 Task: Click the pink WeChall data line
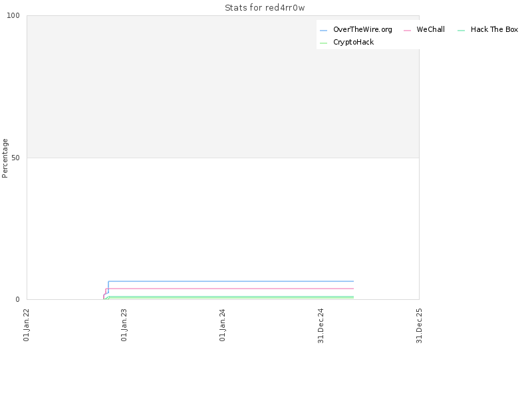tap(231, 289)
